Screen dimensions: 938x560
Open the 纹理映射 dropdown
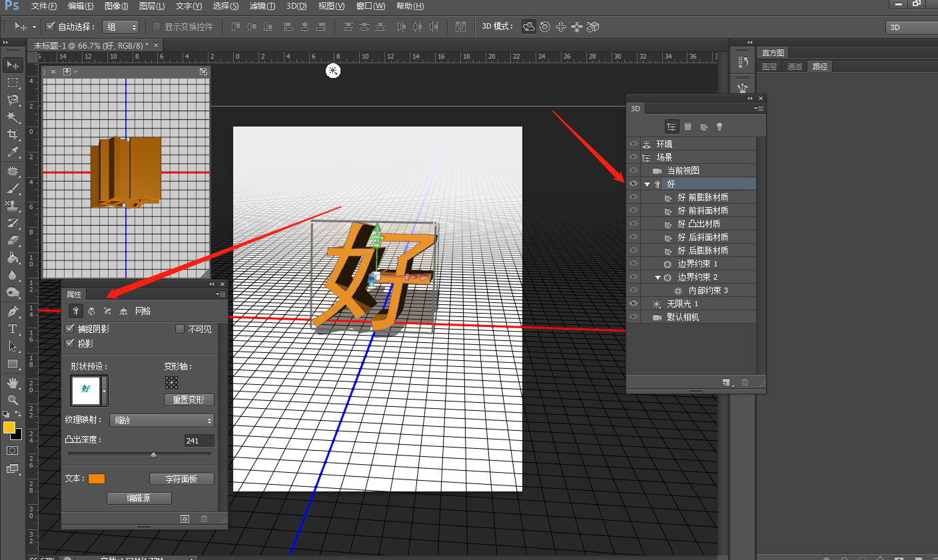(x=162, y=420)
